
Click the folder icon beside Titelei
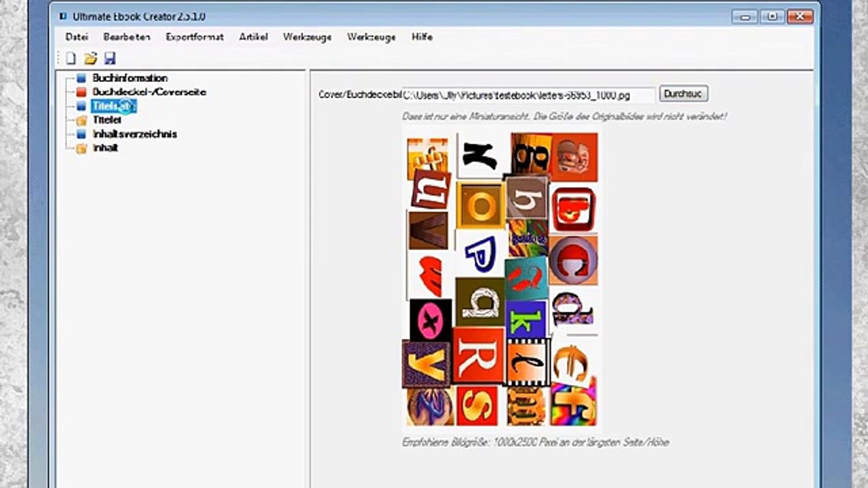(81, 120)
